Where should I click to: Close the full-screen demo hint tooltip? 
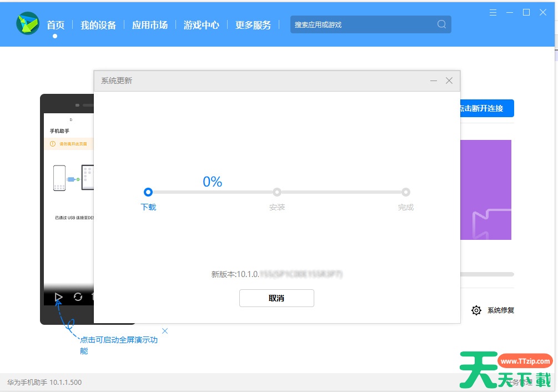point(164,331)
